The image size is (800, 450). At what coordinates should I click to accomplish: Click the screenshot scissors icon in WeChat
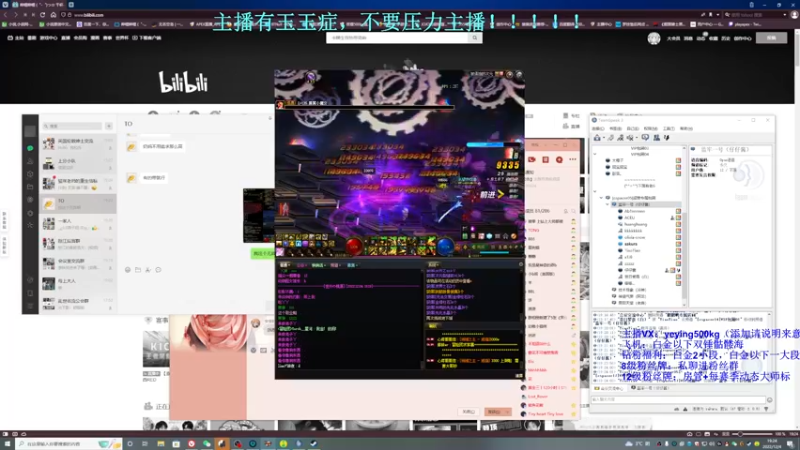point(148,270)
